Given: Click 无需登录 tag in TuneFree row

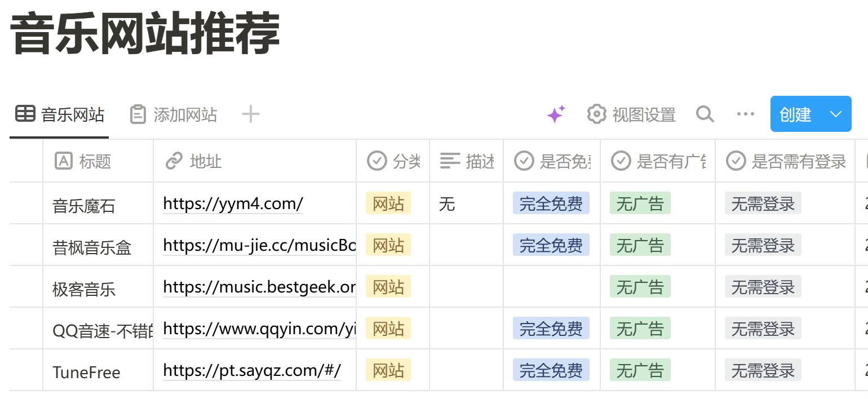Looking at the screenshot, I should [x=763, y=370].
